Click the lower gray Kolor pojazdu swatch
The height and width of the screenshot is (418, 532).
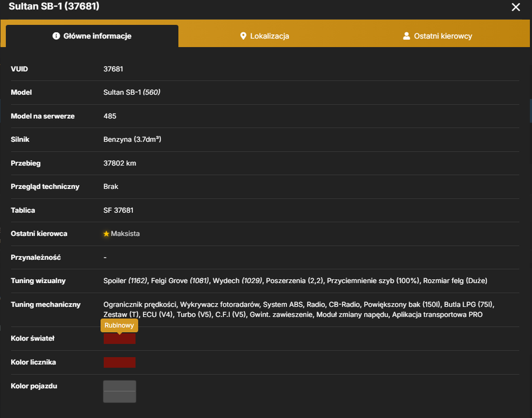click(x=119, y=397)
